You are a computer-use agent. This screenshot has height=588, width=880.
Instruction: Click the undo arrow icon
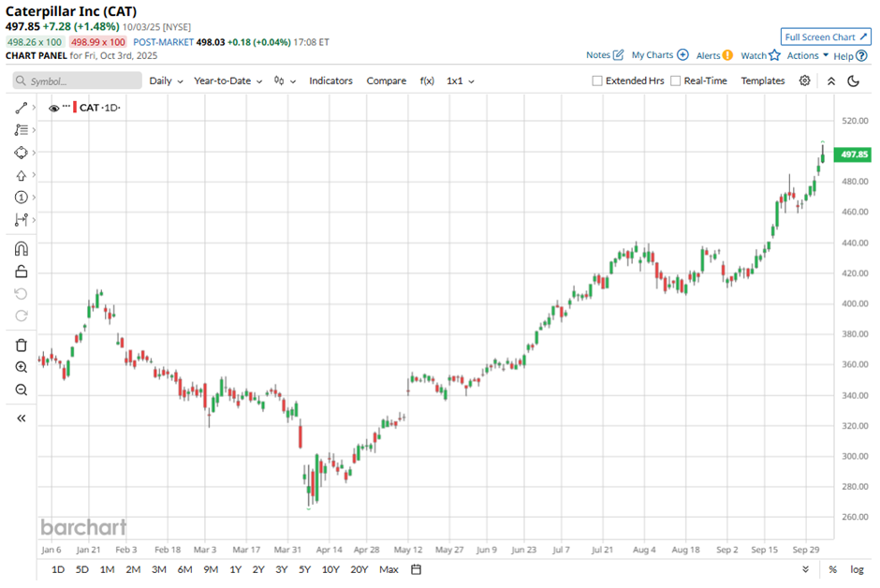22,294
